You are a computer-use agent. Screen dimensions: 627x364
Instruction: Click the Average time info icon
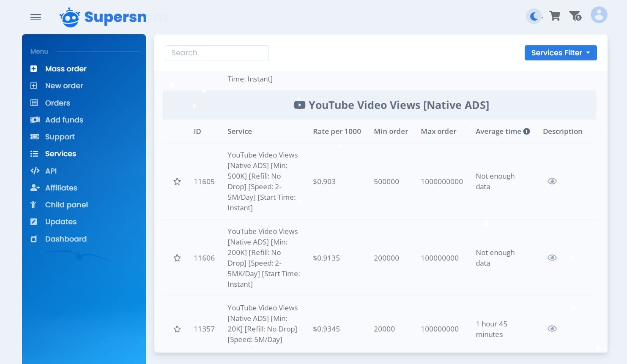pos(526,131)
